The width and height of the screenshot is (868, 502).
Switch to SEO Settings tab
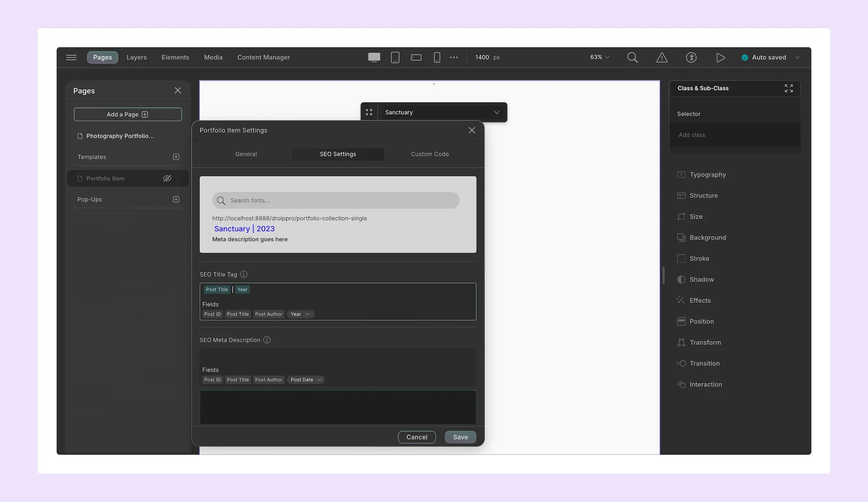click(x=338, y=154)
